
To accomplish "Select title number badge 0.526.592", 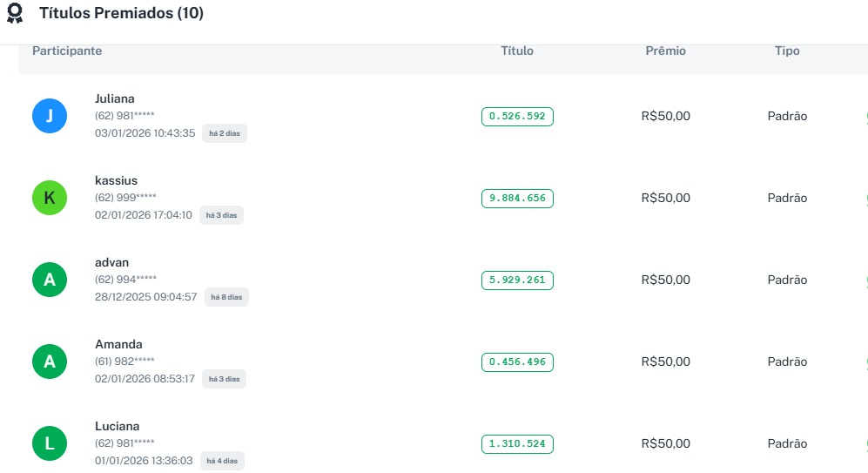I will click(517, 116).
